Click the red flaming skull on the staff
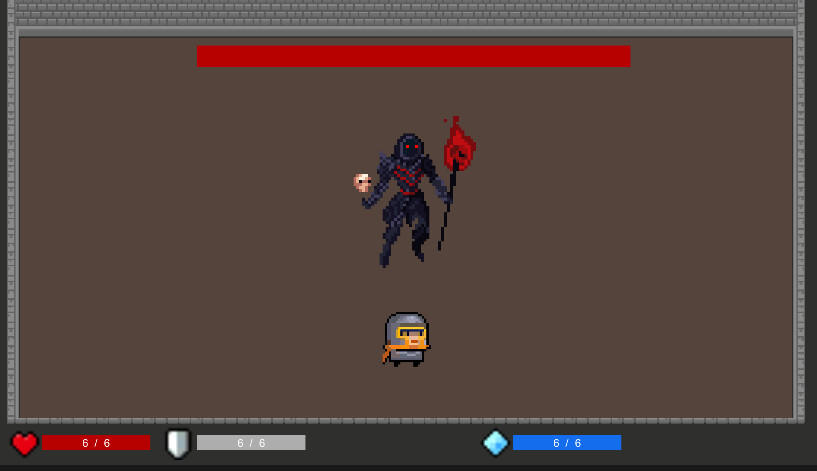This screenshot has width=817, height=471. 458,146
